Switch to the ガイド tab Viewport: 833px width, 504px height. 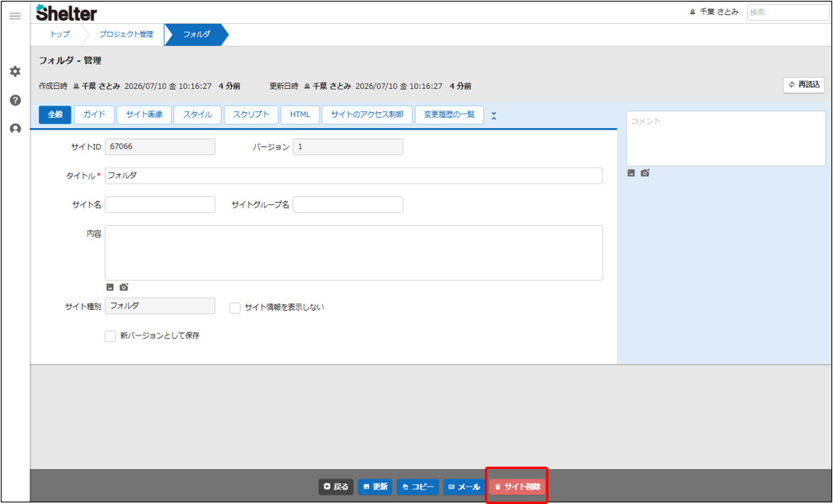94,114
